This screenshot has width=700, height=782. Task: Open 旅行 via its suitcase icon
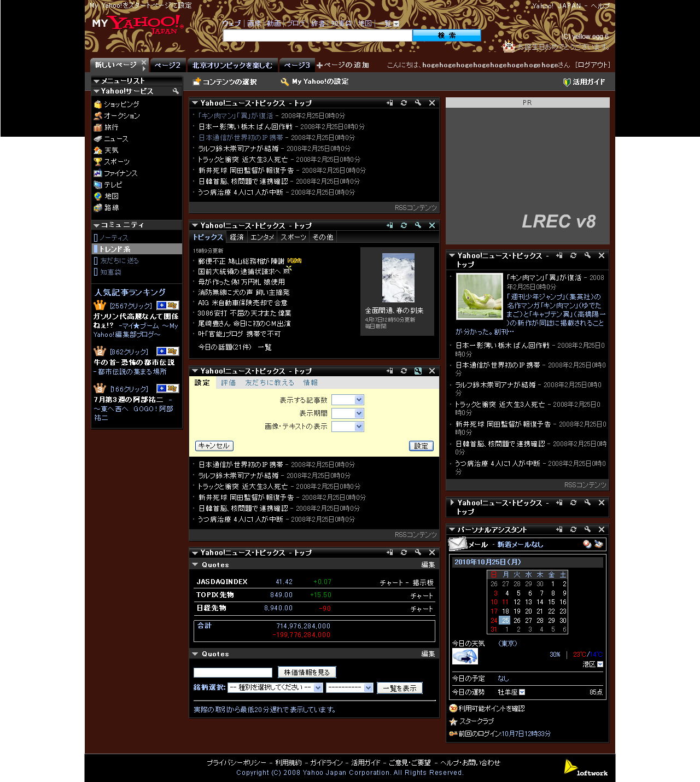98,127
